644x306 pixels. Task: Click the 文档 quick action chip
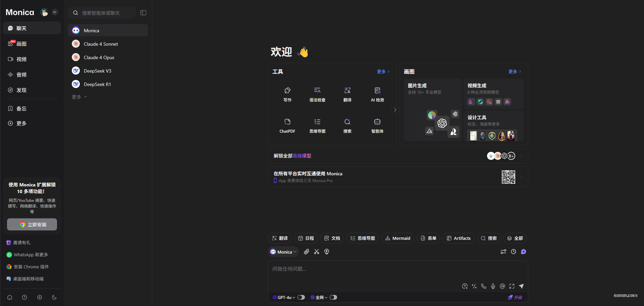332,238
